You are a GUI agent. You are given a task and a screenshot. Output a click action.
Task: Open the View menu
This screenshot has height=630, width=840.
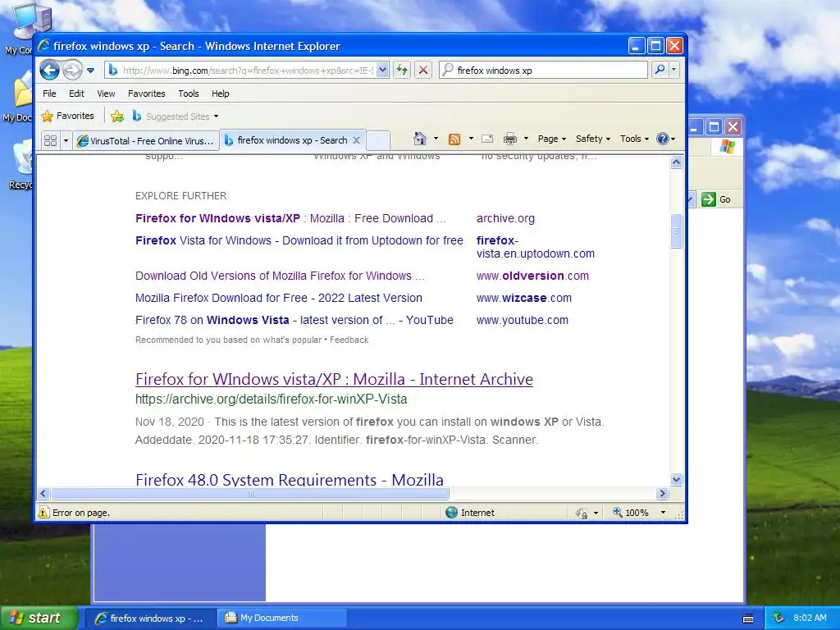pyautogui.click(x=106, y=94)
